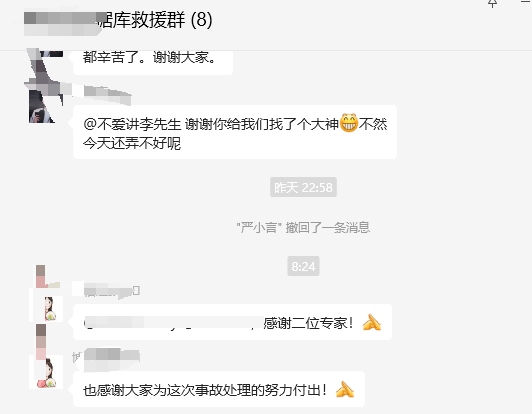The height and width of the screenshot is (414, 532).
Task: Click the '昨天 22:58' timestamp label
Action: pyautogui.click(x=303, y=187)
